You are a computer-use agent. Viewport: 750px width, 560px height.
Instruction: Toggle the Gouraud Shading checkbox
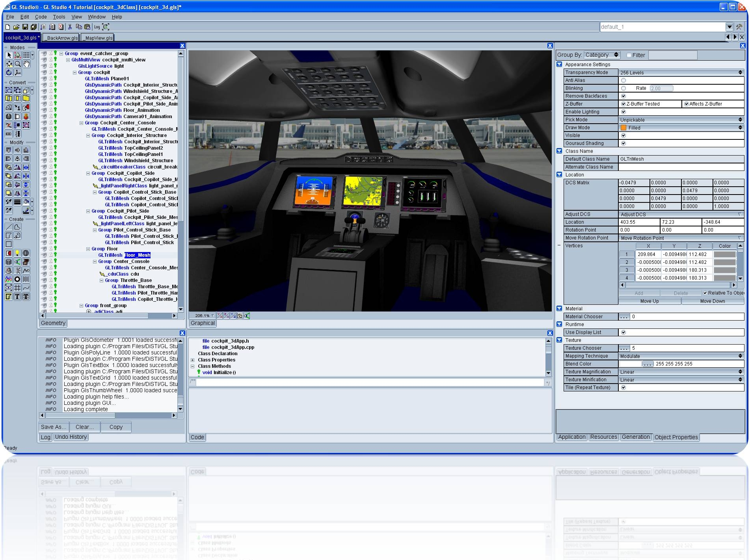pyautogui.click(x=623, y=143)
